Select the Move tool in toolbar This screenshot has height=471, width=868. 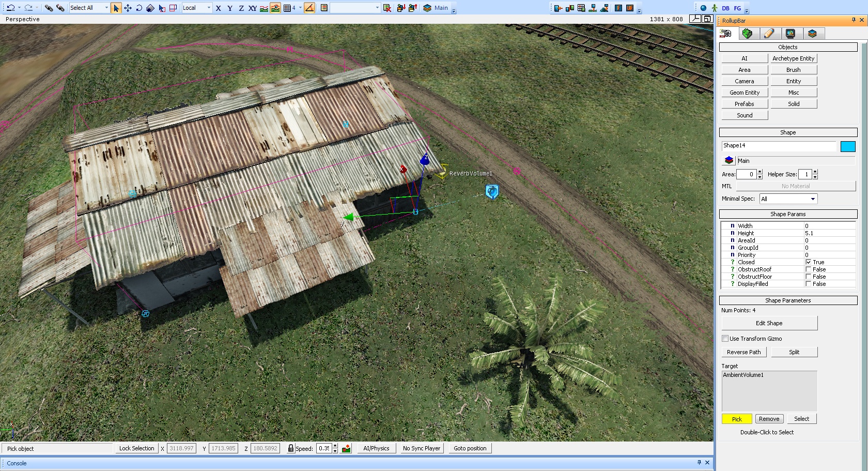click(x=128, y=8)
